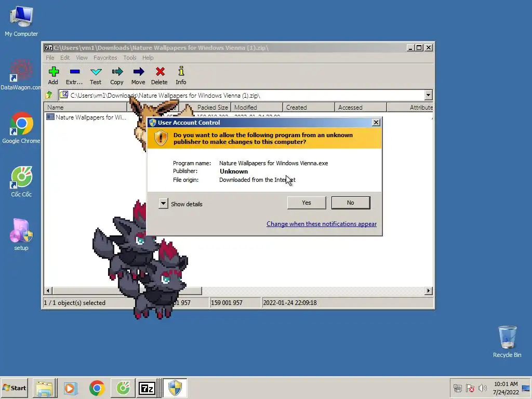Viewport: 532px width, 399px height.
Task: Click the Test toolbar icon in 7-Zip
Action: (x=96, y=75)
